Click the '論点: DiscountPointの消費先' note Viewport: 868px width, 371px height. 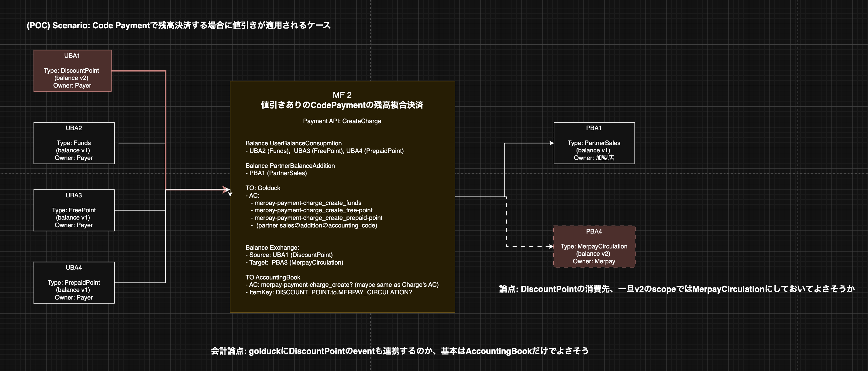(x=677, y=289)
